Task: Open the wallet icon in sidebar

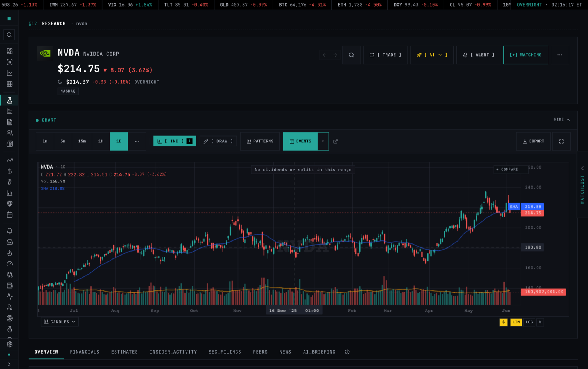Action: pos(10,286)
